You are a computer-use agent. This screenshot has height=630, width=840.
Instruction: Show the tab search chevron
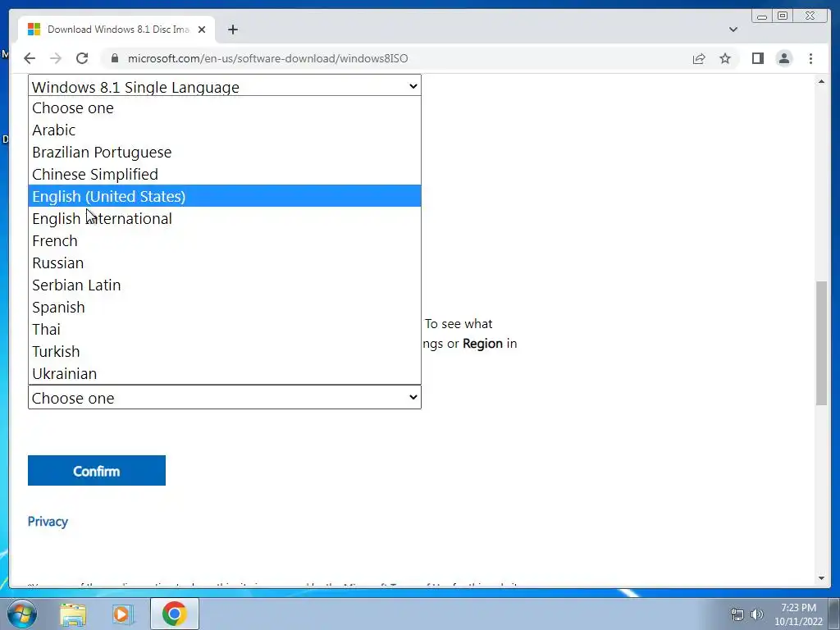point(733,30)
